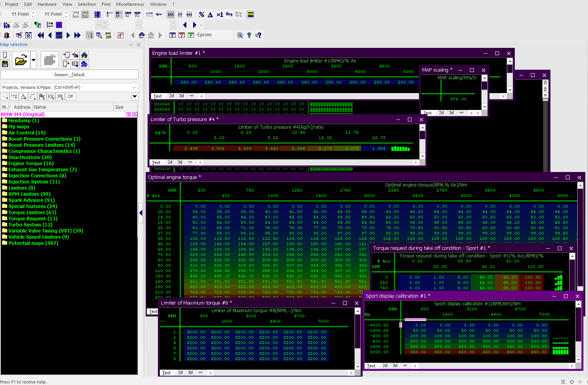
Task: Switch values to 8-bit width
Action: tap(110, 15)
